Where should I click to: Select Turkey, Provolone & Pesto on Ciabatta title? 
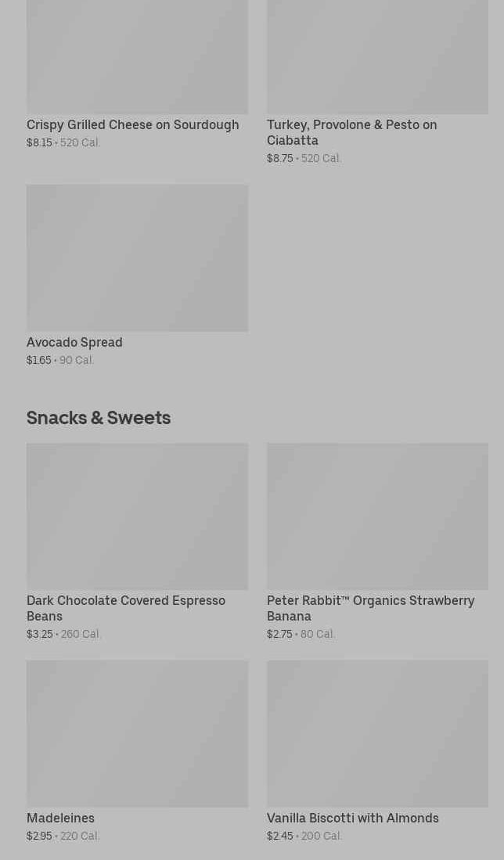click(351, 132)
